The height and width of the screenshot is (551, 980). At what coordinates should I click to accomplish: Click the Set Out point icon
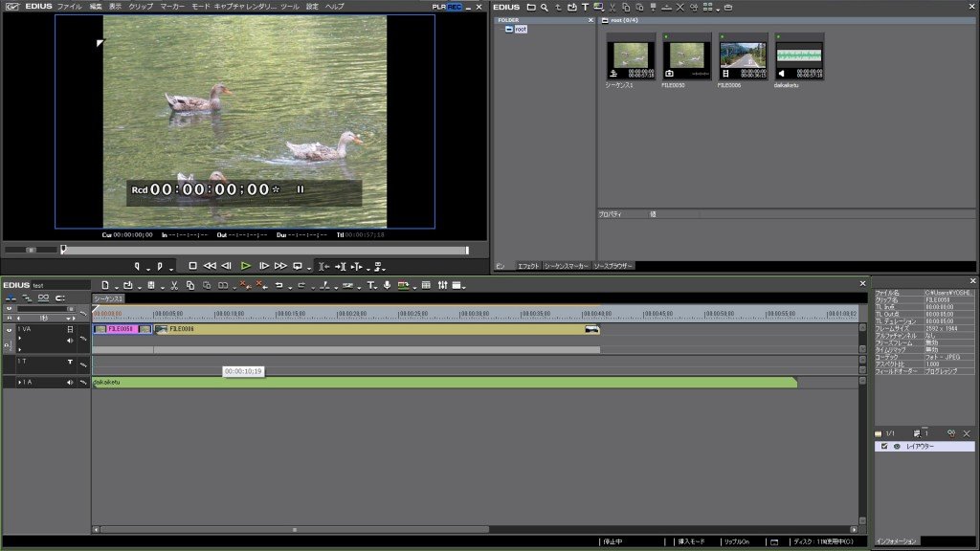[x=160, y=267]
